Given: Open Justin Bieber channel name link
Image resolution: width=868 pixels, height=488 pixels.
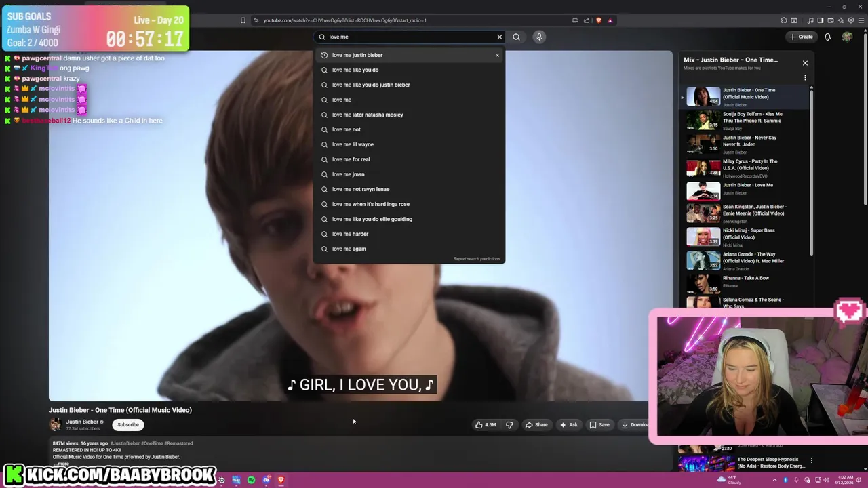Looking at the screenshot, I should (x=82, y=422).
